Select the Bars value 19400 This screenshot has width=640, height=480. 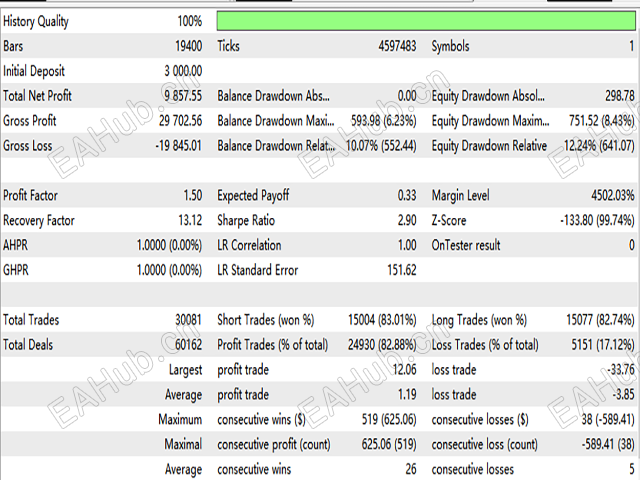click(189, 46)
